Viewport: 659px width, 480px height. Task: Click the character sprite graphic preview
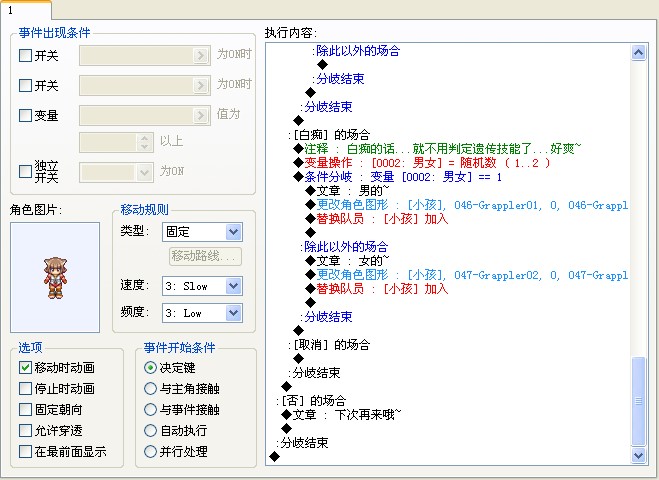[55, 277]
